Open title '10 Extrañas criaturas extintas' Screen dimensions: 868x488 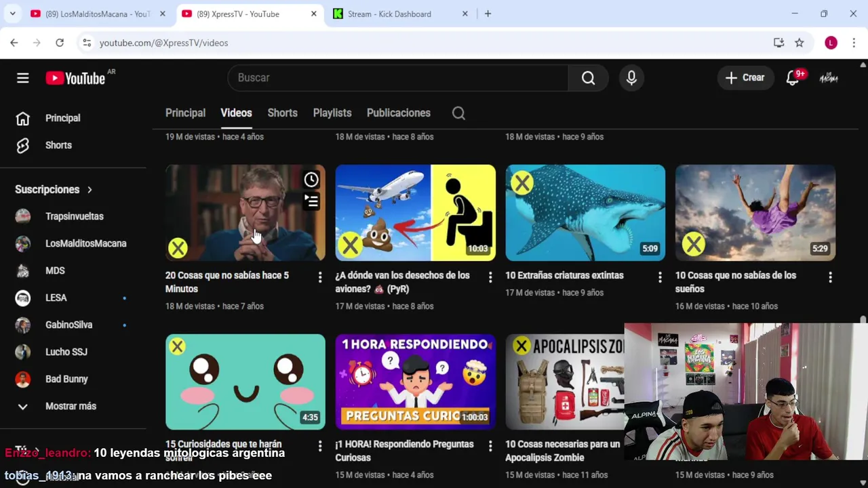click(564, 275)
